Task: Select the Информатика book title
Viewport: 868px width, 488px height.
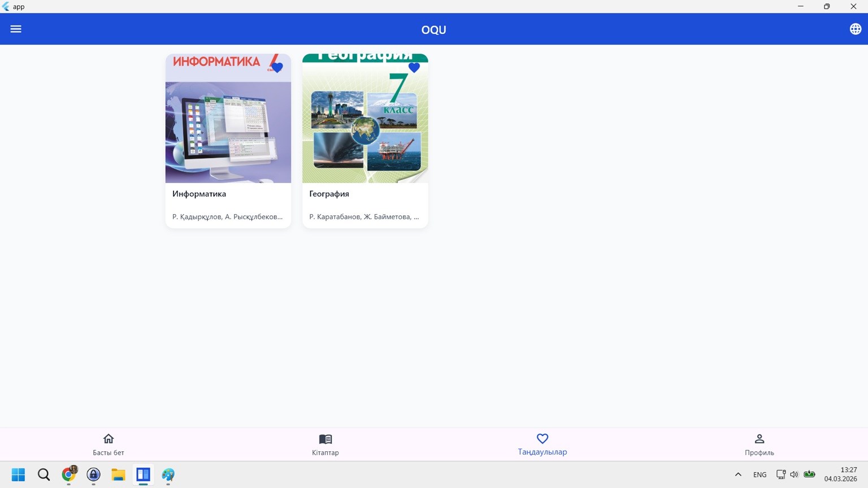Action: point(199,194)
